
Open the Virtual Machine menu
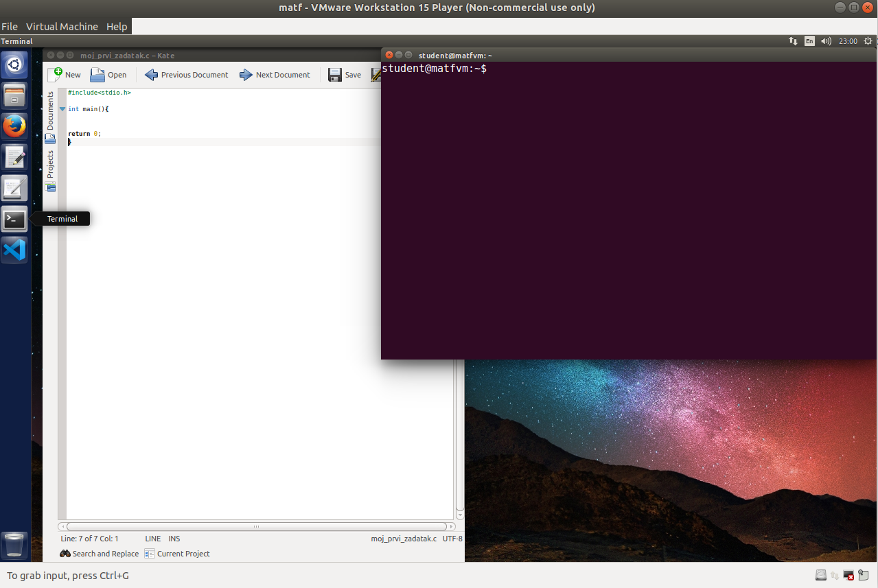pos(62,27)
